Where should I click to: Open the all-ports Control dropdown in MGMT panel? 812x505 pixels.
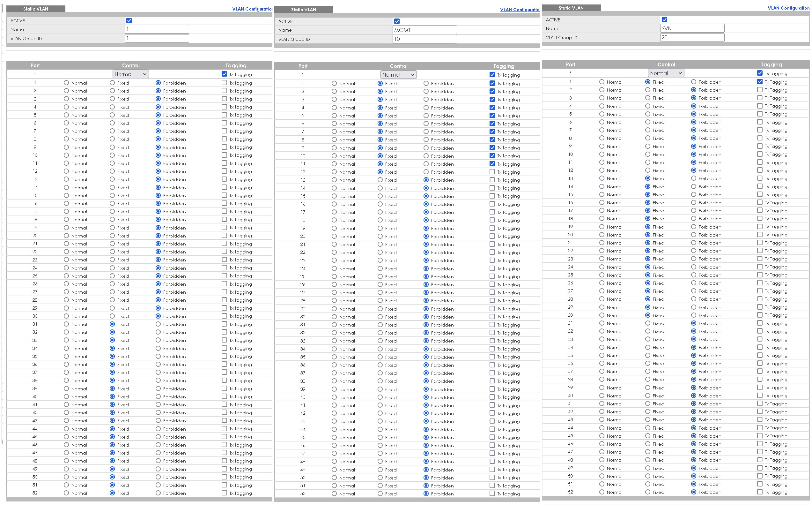coord(398,75)
